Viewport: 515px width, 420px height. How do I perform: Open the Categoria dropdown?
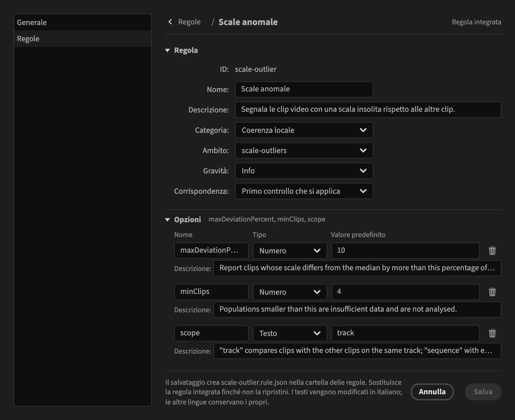point(304,130)
